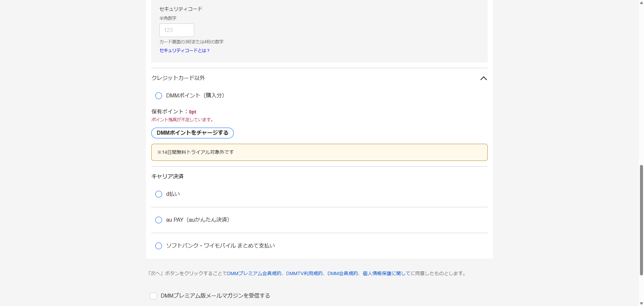644x306 pixels.
Task: Open the 個人情報保護に関して link
Action: [382, 273]
